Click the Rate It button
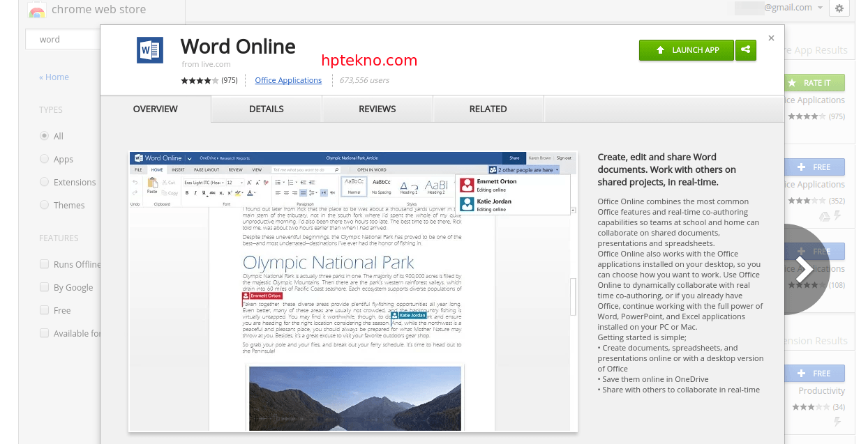The height and width of the screenshot is (444, 868). (814, 83)
